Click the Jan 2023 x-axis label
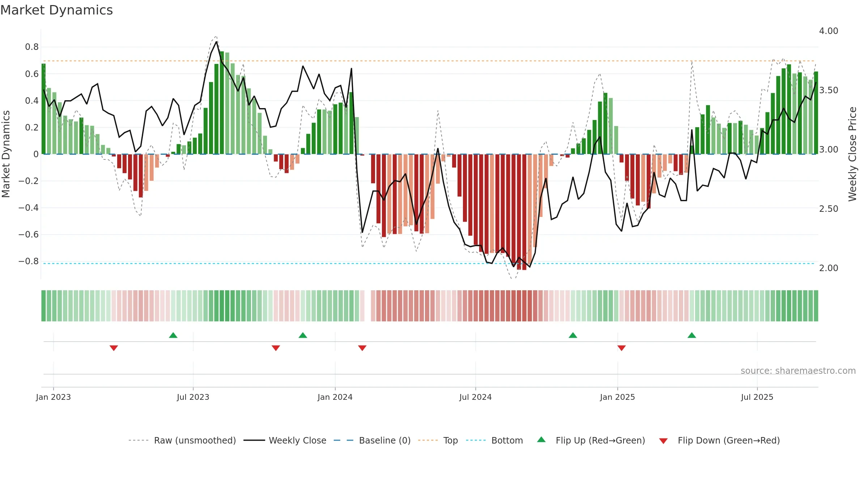Viewport: 868px width, 488px height. pyautogui.click(x=54, y=397)
